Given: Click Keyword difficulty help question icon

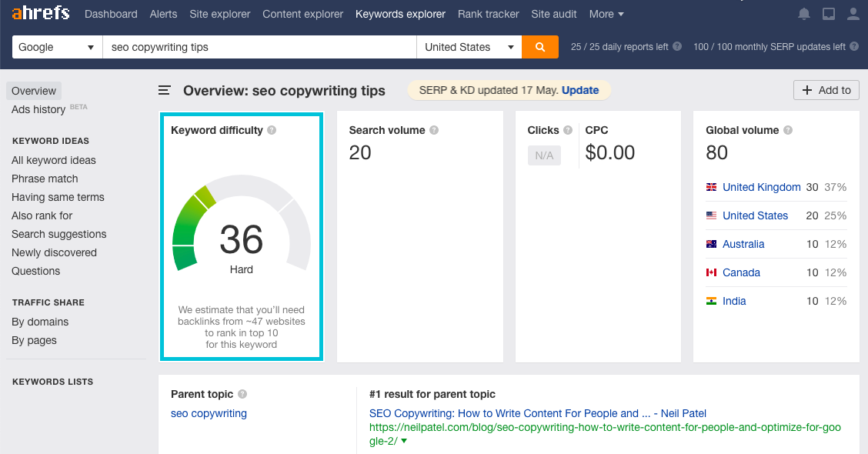Looking at the screenshot, I should [272, 130].
